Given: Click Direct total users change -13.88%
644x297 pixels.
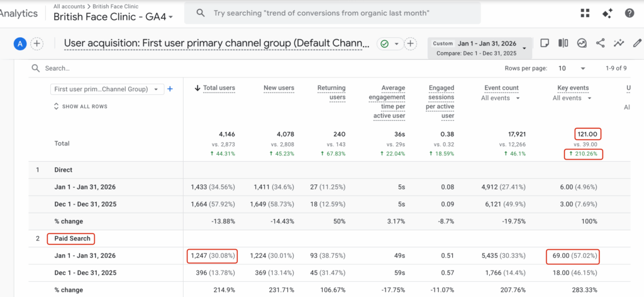Looking at the screenshot, I should [224, 221].
